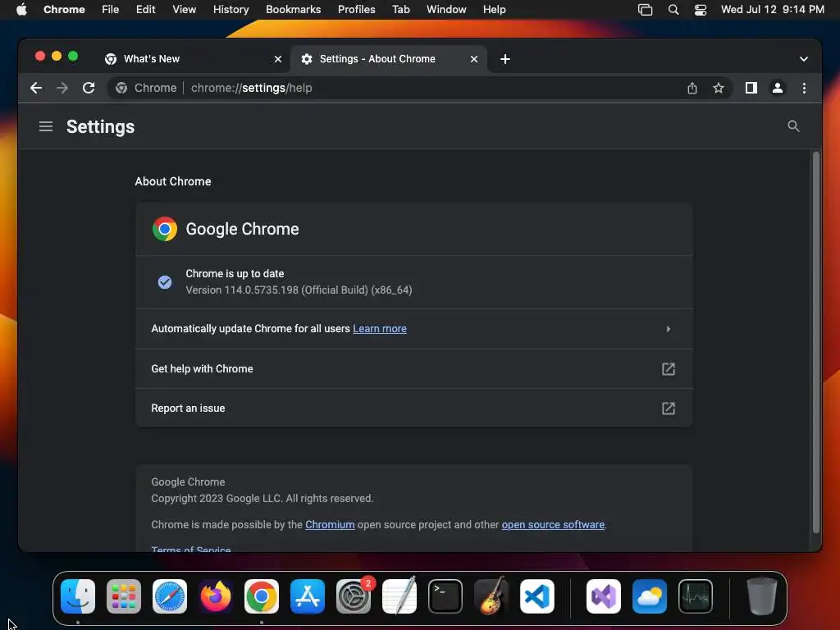
Task: Open the Apple menu
Action: [x=21, y=10]
